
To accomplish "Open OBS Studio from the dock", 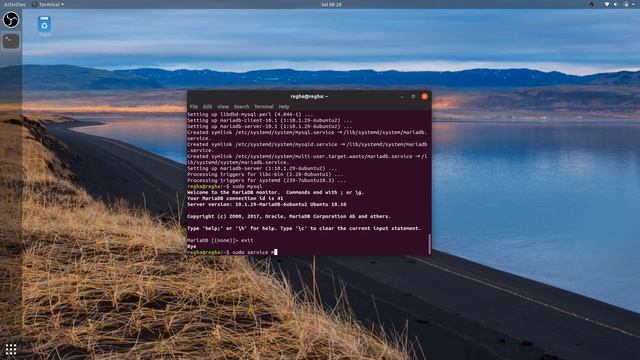I will (11, 20).
